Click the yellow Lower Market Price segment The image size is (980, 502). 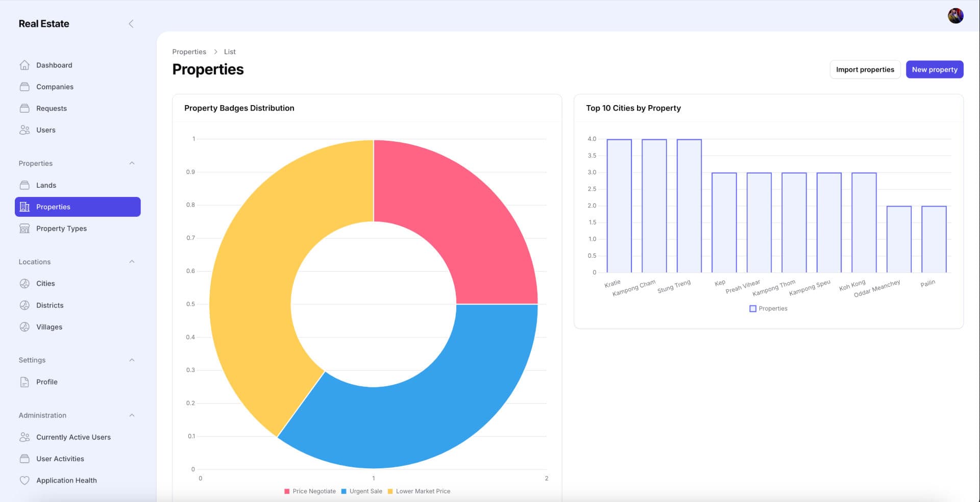click(255, 265)
